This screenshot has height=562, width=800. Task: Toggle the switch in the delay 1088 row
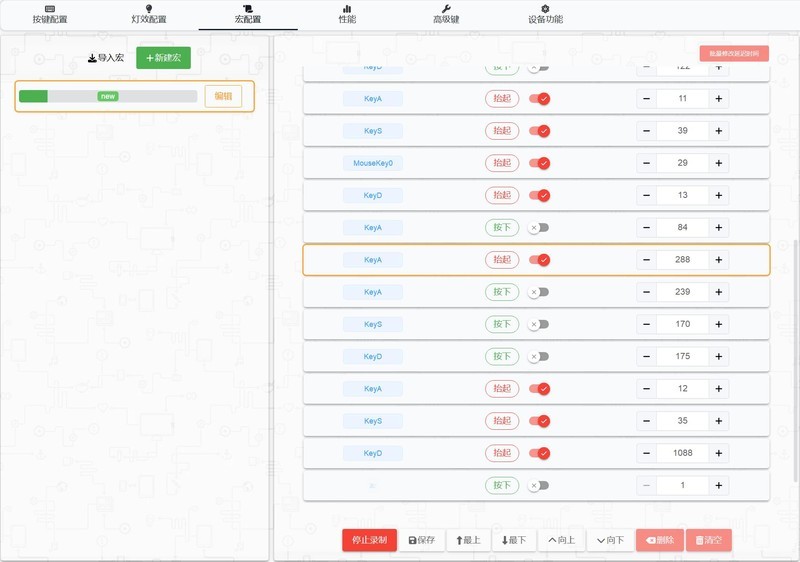tap(539, 453)
